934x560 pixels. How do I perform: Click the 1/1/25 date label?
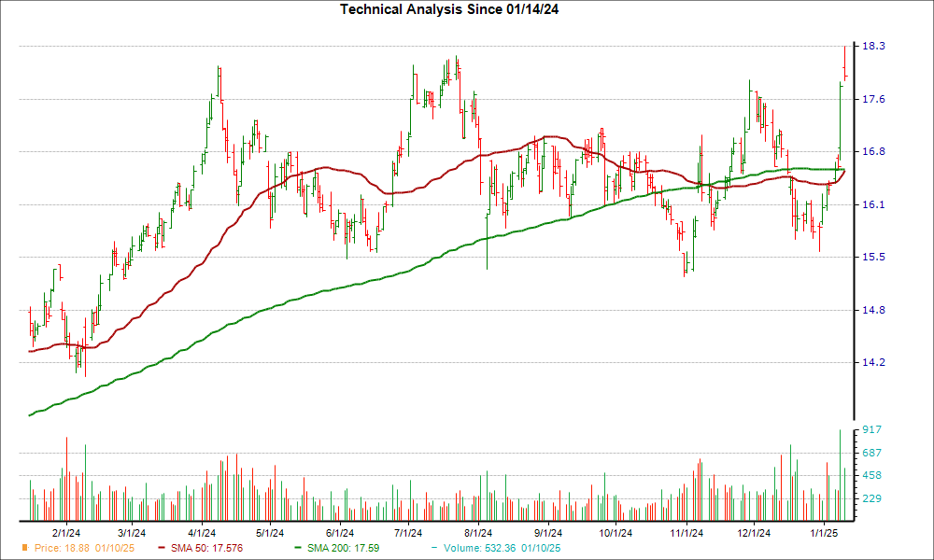point(823,533)
